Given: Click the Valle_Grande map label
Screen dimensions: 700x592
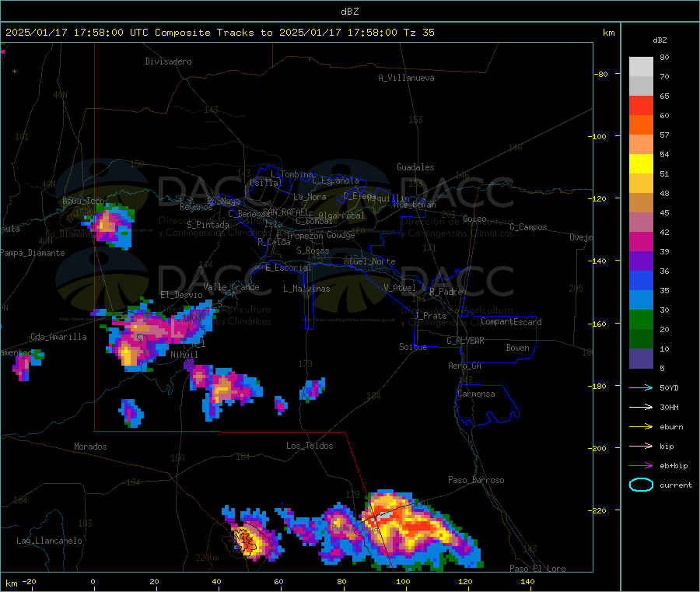Looking at the screenshot, I should point(231,287).
